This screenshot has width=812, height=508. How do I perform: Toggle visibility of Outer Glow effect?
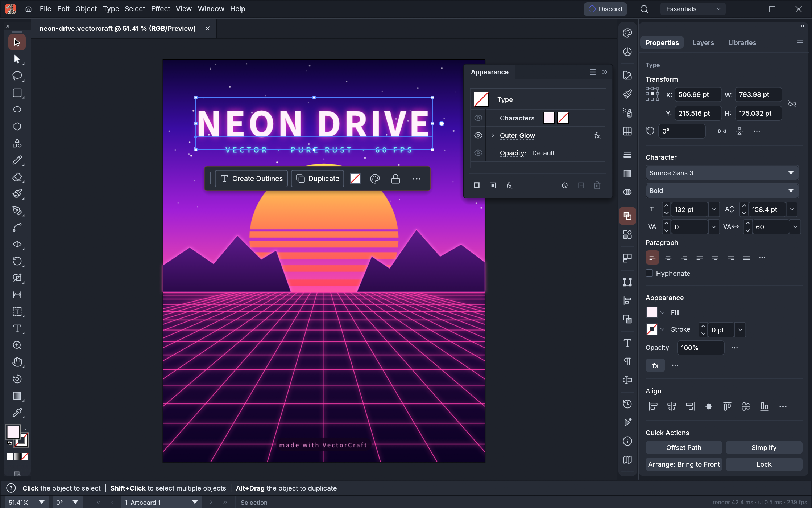[x=478, y=135]
